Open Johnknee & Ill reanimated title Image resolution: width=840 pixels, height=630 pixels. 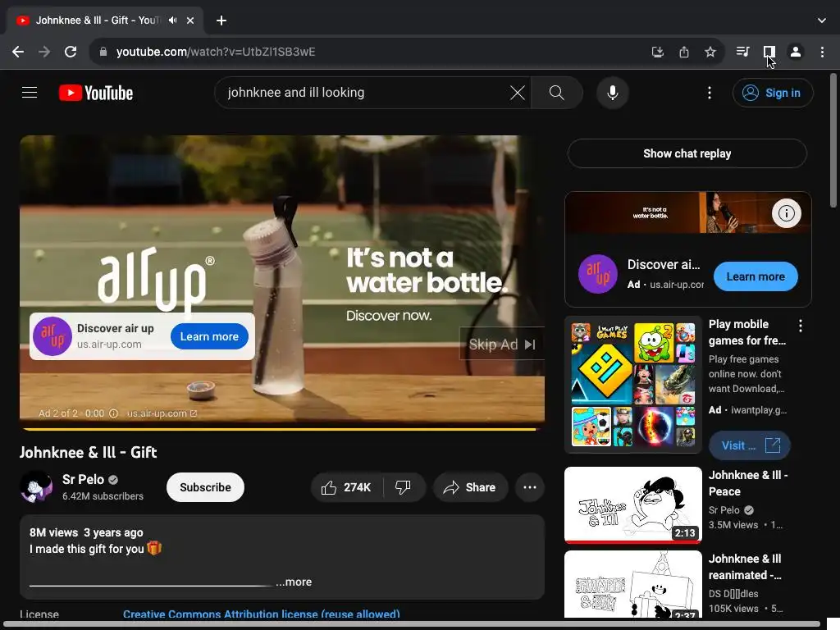click(x=745, y=567)
